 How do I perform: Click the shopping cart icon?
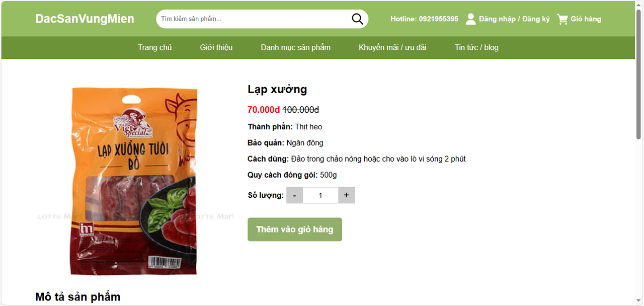coord(562,19)
